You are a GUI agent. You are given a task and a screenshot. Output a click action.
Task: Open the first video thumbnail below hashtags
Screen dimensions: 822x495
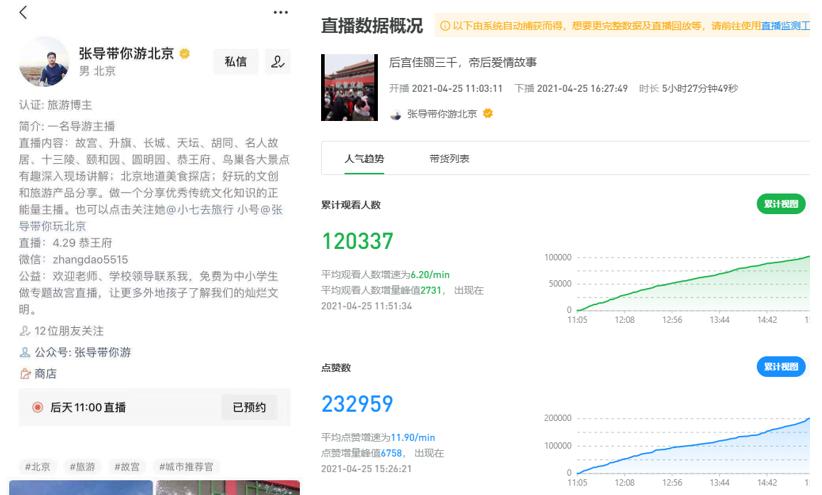[x=81, y=488]
